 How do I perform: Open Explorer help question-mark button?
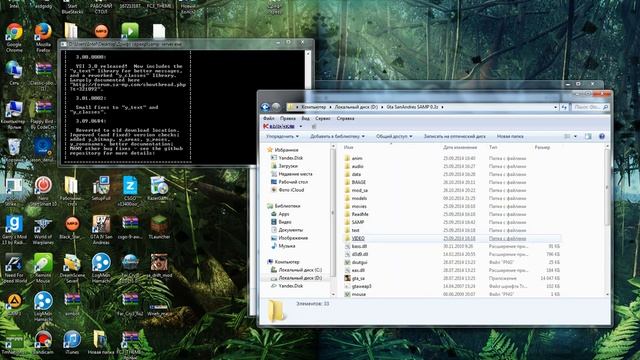602,136
